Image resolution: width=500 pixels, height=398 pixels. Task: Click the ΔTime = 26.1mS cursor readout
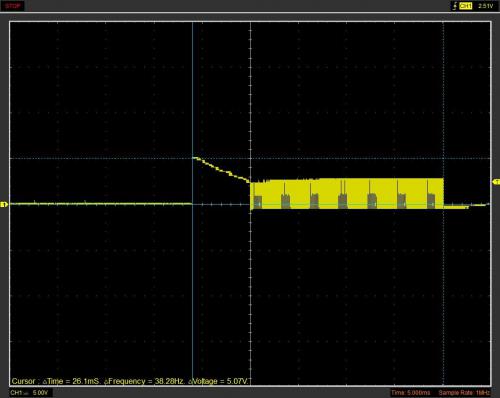pyautogui.click(x=71, y=381)
